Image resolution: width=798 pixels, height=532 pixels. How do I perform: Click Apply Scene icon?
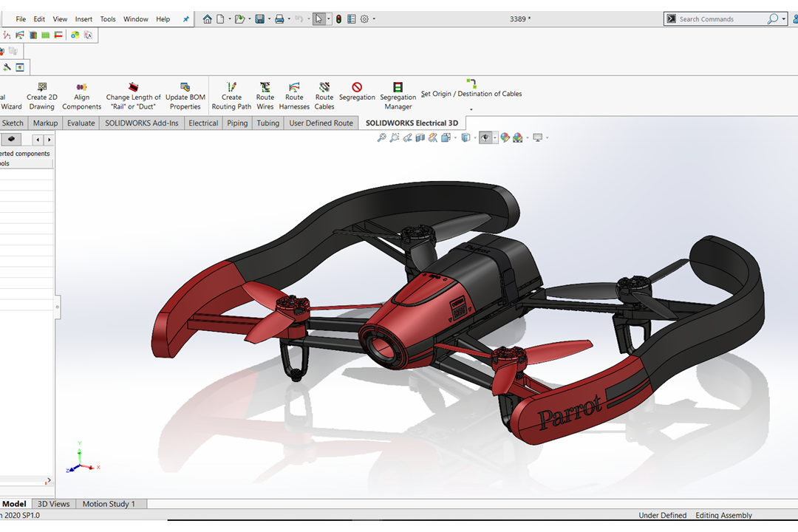517,137
